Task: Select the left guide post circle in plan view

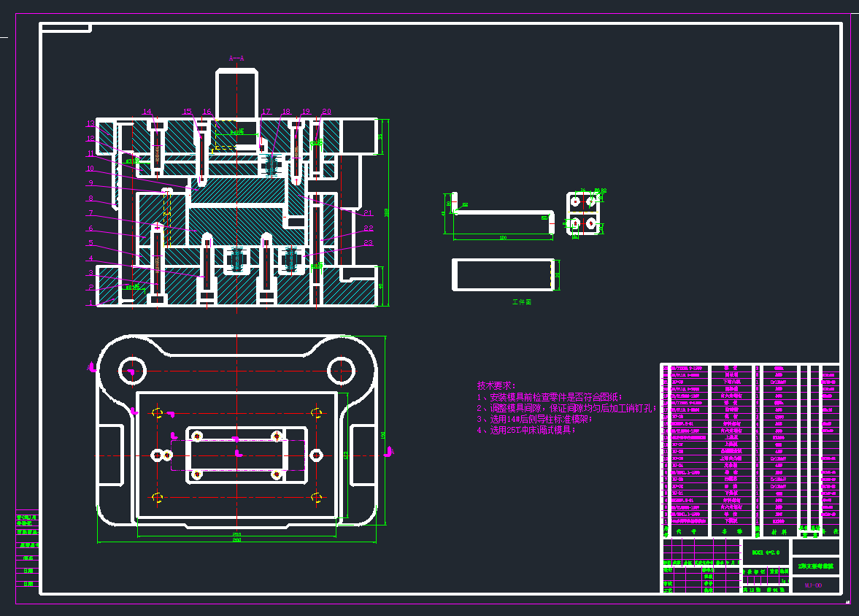Action: click(x=132, y=371)
